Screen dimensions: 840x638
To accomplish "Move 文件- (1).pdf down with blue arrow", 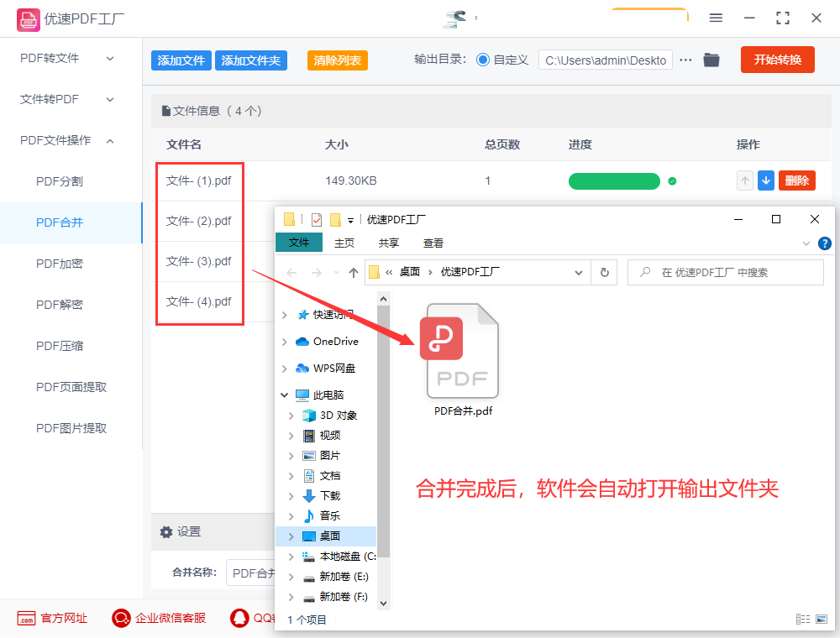I will [766, 180].
